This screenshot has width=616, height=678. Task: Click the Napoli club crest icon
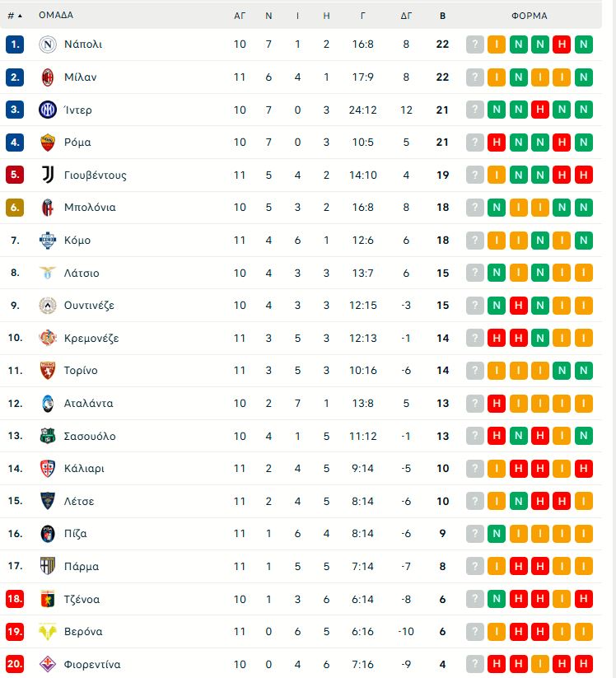(47, 44)
